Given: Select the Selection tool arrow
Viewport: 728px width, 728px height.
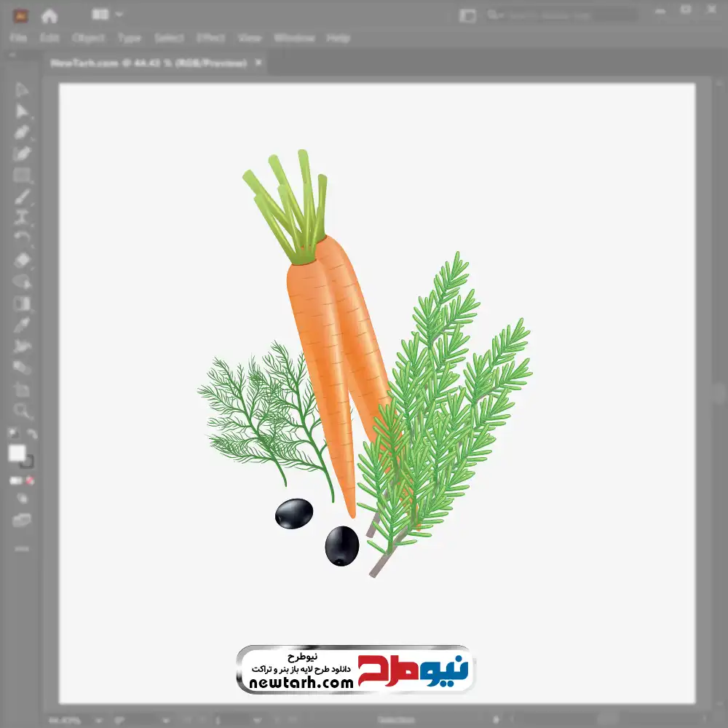Looking at the screenshot, I should (22, 90).
